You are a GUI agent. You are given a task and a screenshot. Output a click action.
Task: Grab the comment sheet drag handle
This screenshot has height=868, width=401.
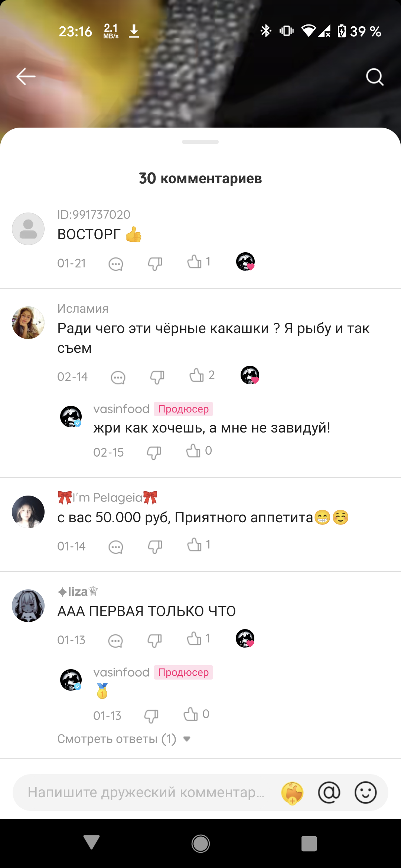click(x=200, y=142)
